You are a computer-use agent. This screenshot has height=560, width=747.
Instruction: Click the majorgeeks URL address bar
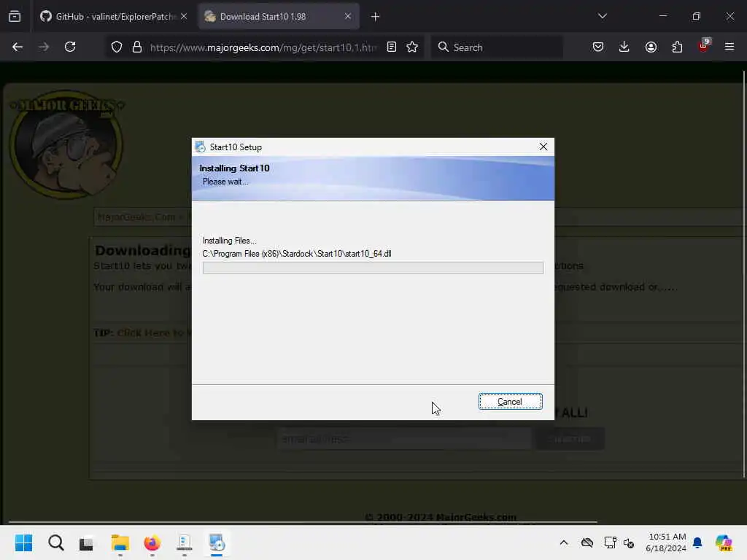(x=263, y=47)
